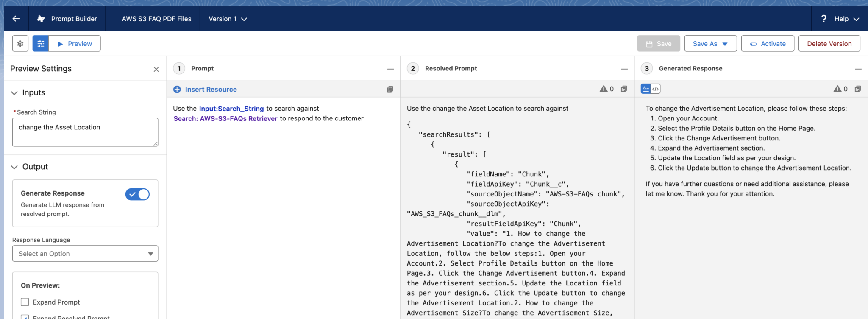
Task: Copy the Prompt panel contents
Action: [390, 90]
